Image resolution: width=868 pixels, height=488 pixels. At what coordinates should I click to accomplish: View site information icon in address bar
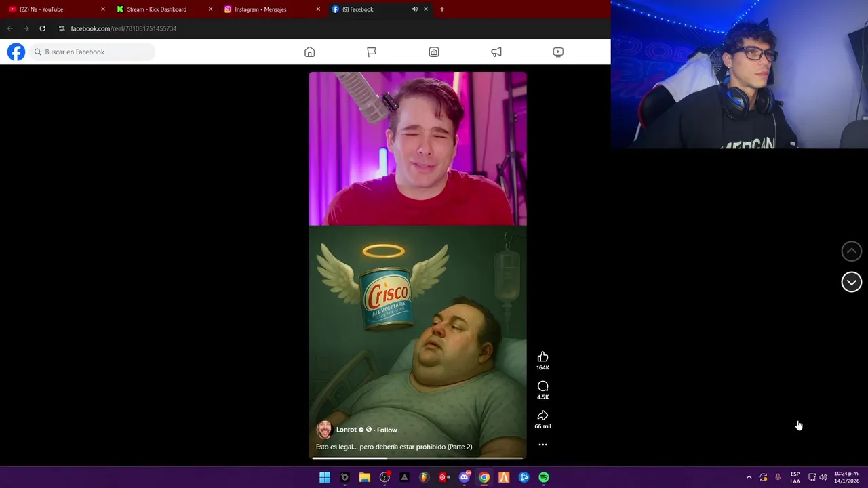[62, 28]
